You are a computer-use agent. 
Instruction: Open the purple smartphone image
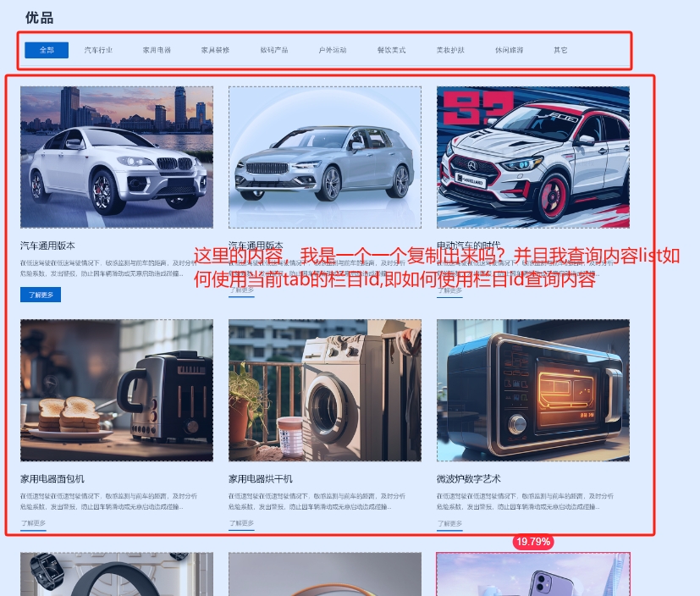coord(533,574)
